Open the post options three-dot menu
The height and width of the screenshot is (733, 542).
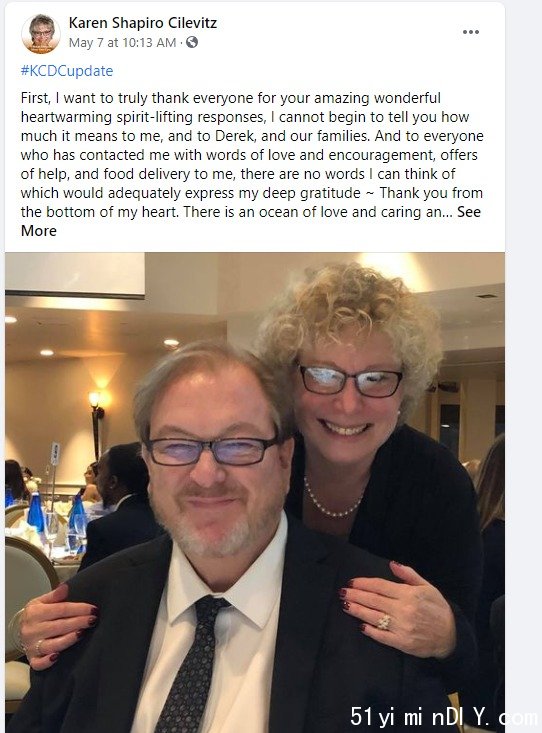click(x=470, y=32)
